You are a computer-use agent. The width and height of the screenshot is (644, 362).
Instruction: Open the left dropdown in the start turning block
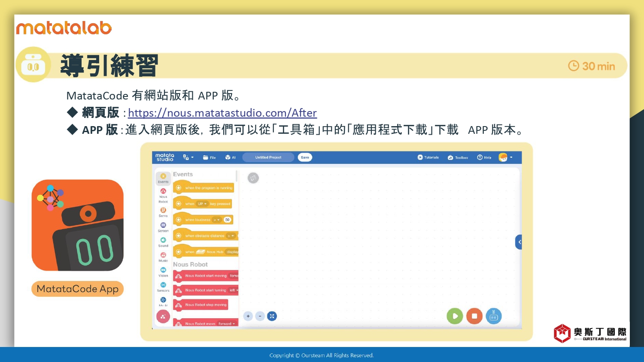pos(233,290)
